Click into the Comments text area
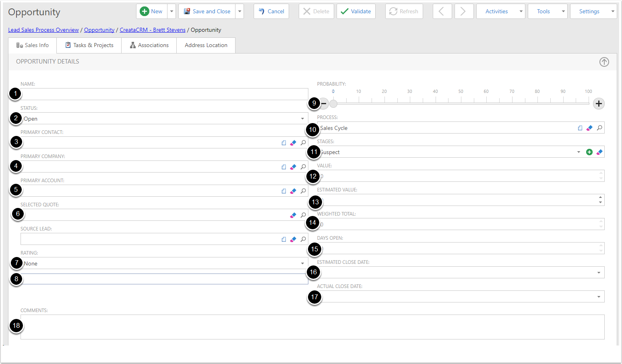622x364 pixels. point(312,327)
